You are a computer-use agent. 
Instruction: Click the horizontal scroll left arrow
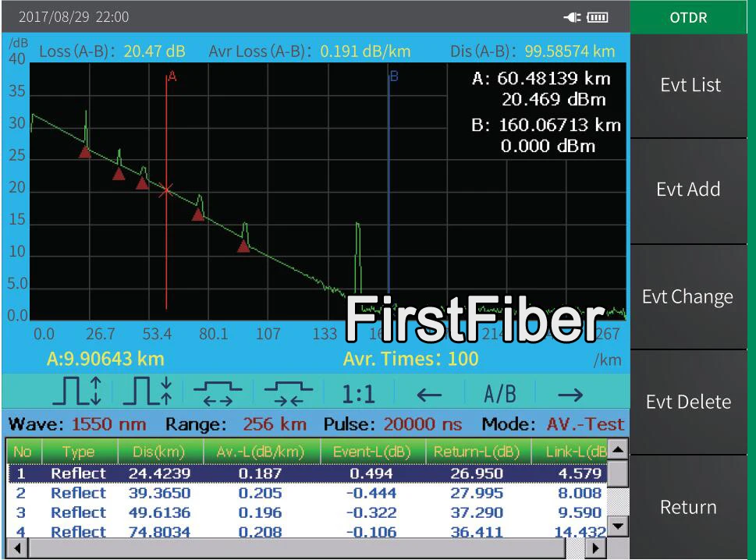click(x=18, y=548)
